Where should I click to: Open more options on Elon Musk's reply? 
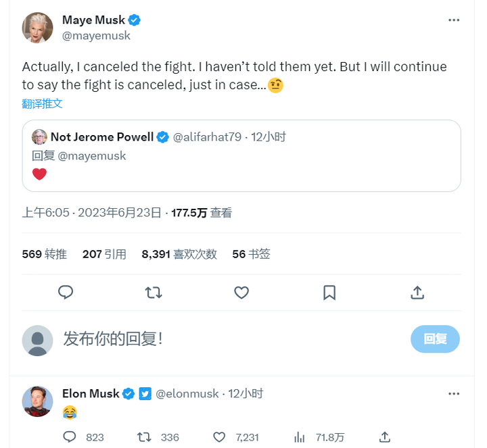coord(454,393)
